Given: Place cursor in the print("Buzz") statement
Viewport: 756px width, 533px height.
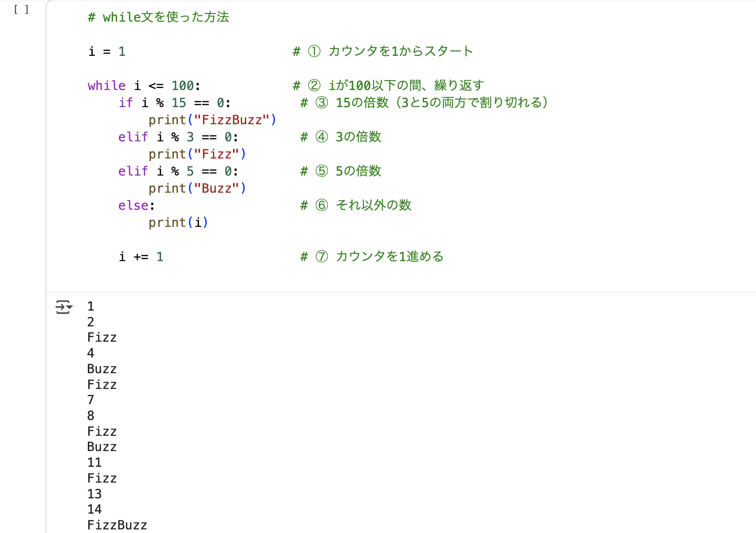Looking at the screenshot, I should pyautogui.click(x=197, y=188).
